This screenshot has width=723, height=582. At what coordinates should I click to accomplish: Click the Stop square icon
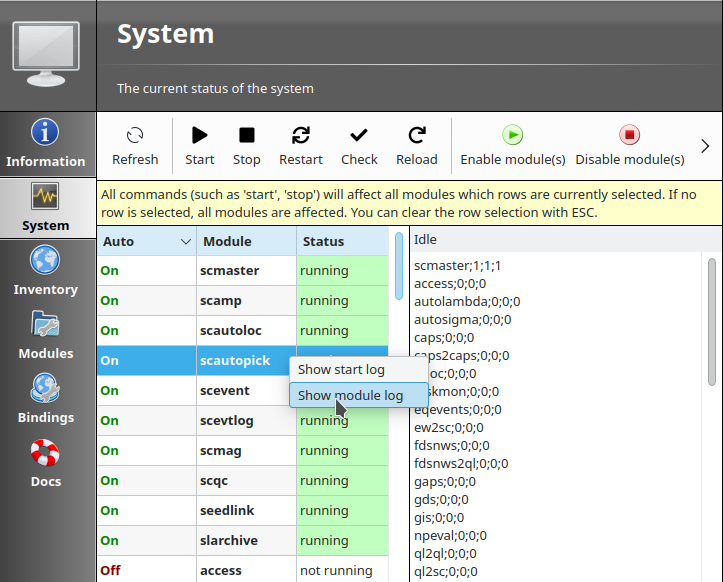246,135
